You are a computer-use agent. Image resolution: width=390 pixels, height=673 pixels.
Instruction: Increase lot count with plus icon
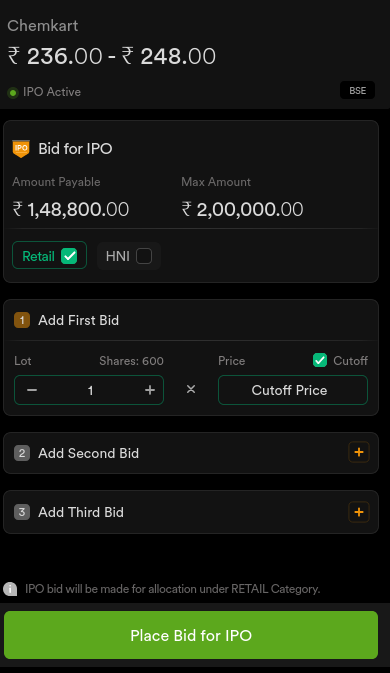tap(150, 390)
